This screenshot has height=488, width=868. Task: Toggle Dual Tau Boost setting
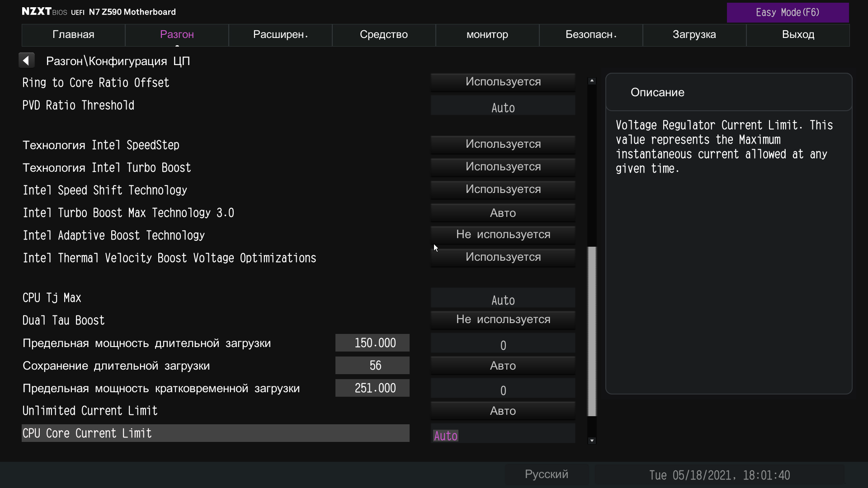503,319
